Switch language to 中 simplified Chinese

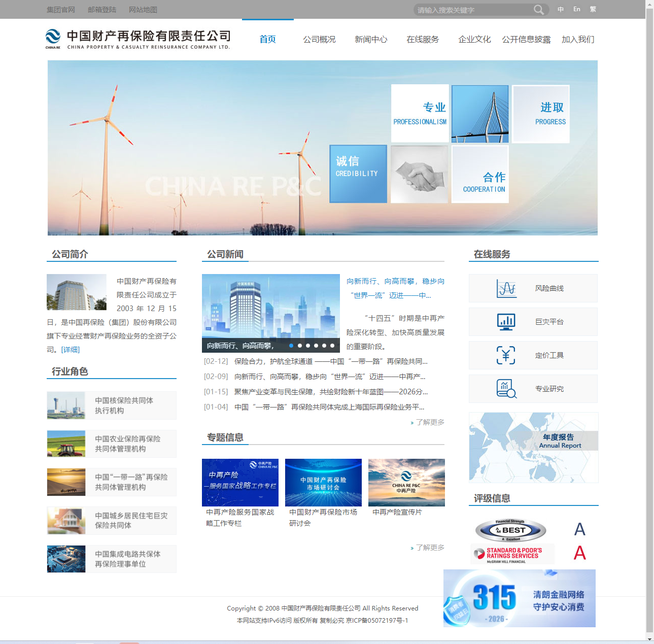(560, 9)
